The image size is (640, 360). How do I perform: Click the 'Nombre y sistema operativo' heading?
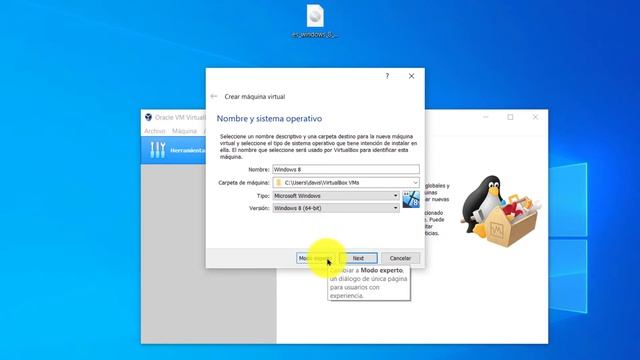(269, 118)
